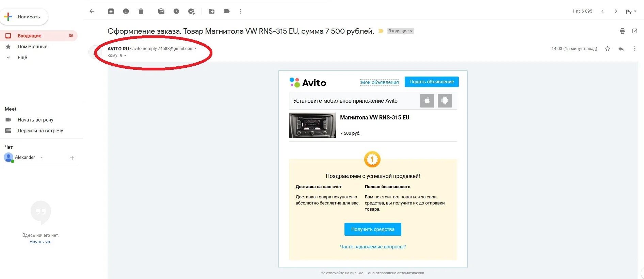Open the Входящие inbox folder
This screenshot has height=279, width=644.
39,36
